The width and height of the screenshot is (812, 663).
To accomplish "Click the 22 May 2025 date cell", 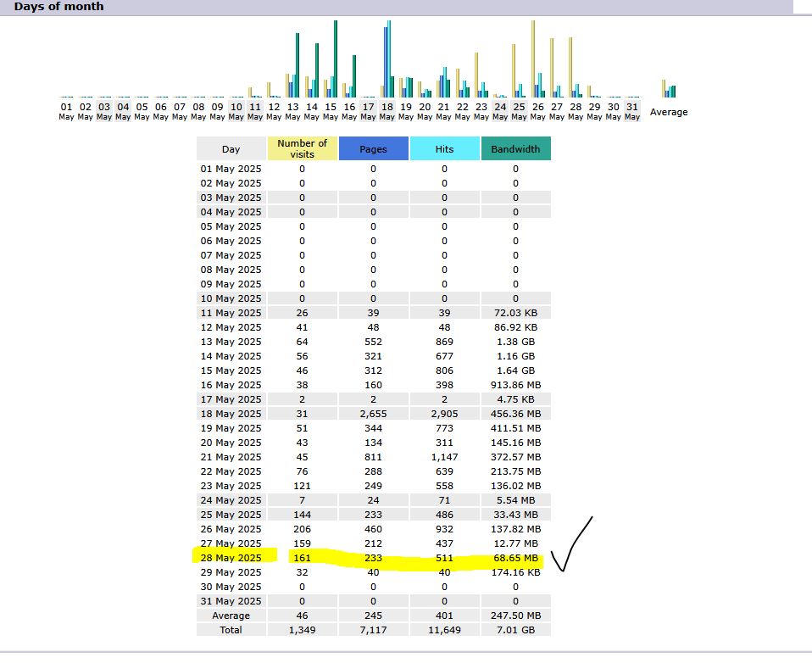I will [x=231, y=471].
